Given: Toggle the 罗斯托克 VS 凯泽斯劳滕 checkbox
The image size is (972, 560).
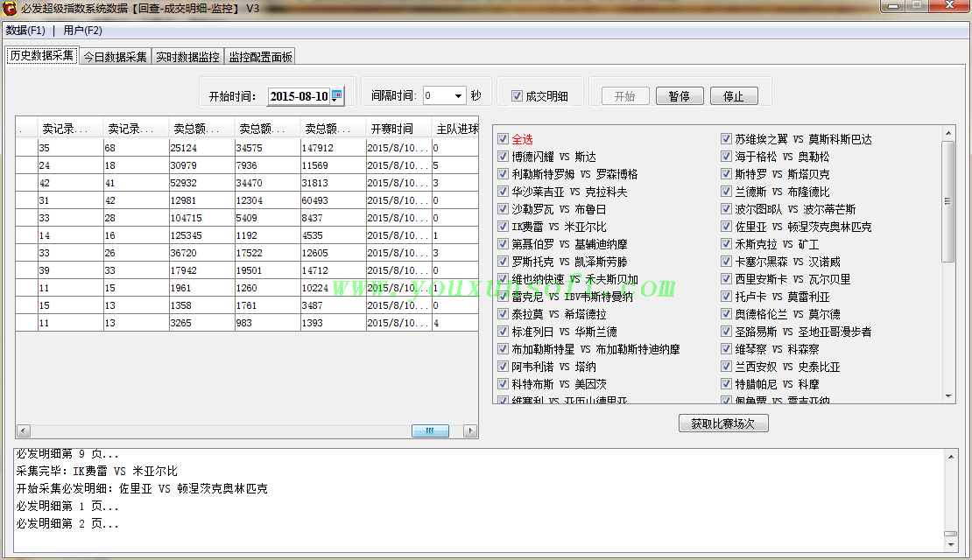Looking at the screenshot, I should point(503,262).
